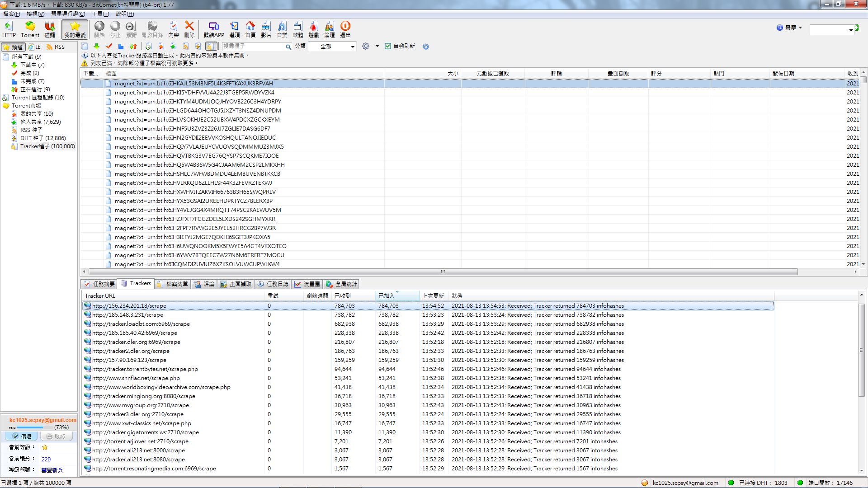Switch to the 頻道 channel tab

13,47
